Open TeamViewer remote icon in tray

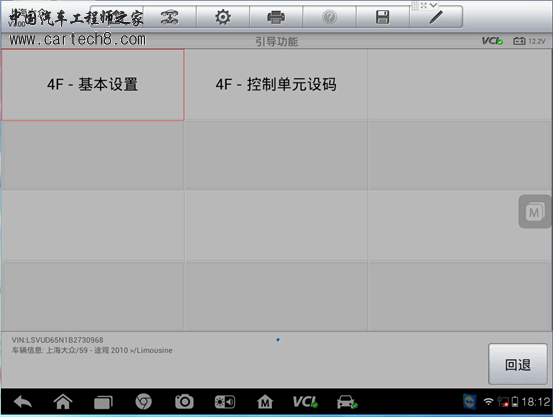click(469, 402)
